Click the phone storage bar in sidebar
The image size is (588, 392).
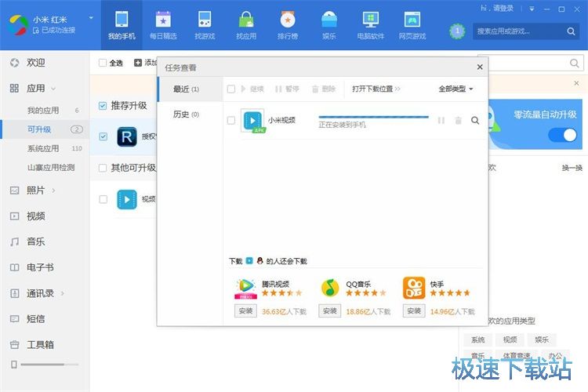coord(49,365)
